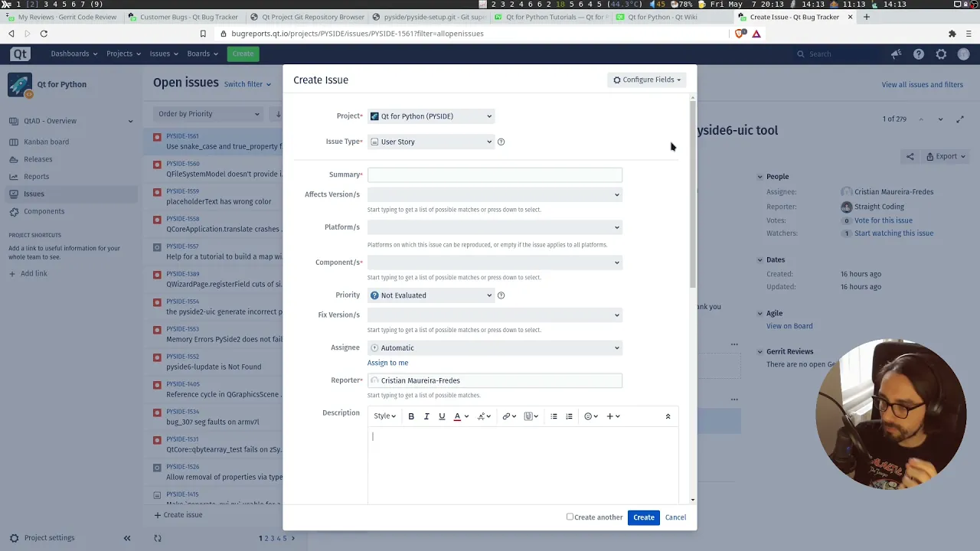Apply italic formatting in Description editor
Image resolution: width=980 pixels, height=551 pixels.
426,416
